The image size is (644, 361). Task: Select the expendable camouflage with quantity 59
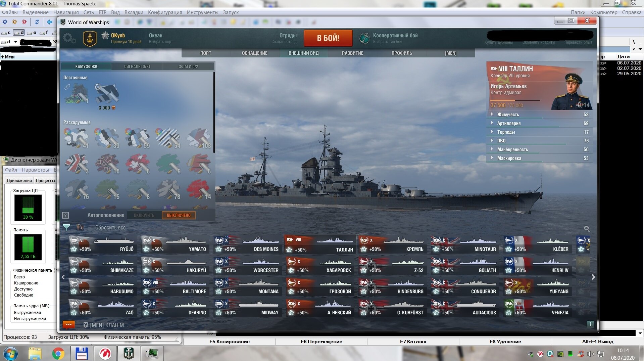138,138
